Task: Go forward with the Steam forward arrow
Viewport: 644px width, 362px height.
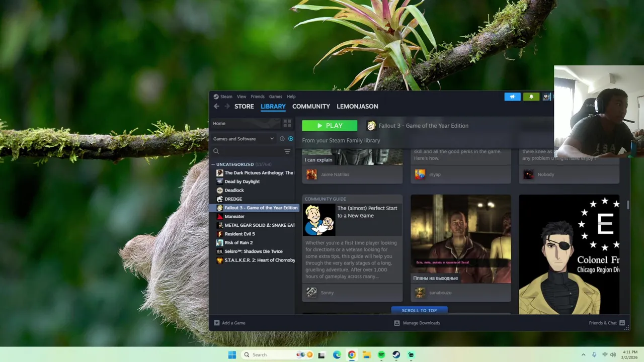Action: point(227,106)
